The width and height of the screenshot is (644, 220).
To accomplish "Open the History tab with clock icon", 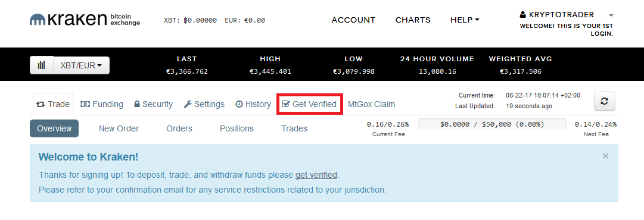I will point(253,104).
